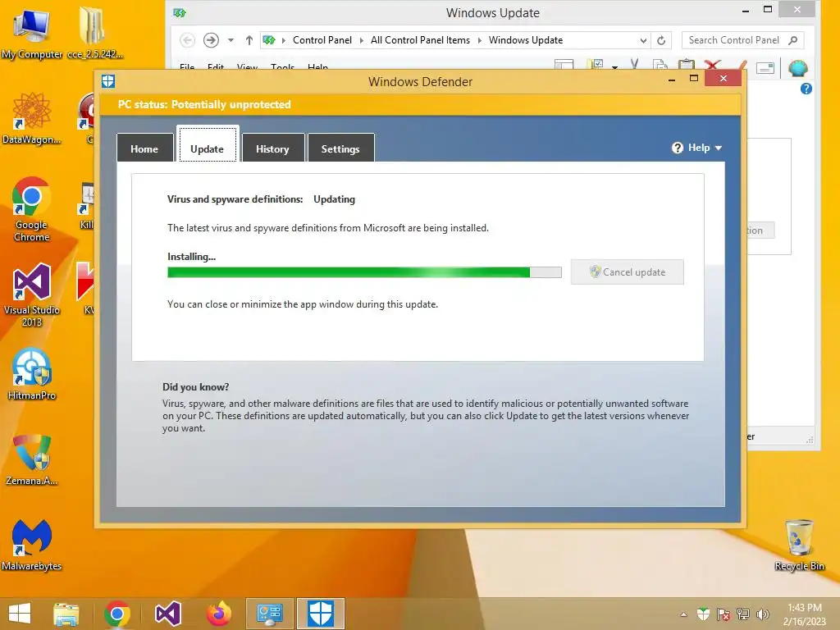
Task: Click the green Installing progress bar
Action: (x=364, y=272)
